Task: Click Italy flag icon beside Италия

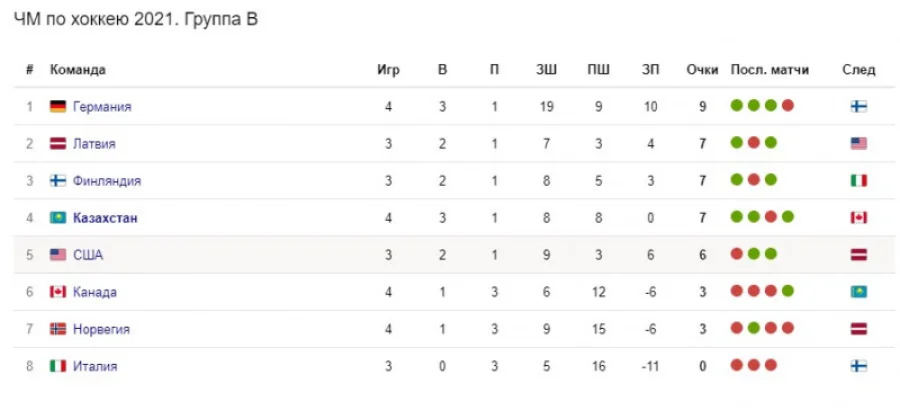Action: point(58,366)
